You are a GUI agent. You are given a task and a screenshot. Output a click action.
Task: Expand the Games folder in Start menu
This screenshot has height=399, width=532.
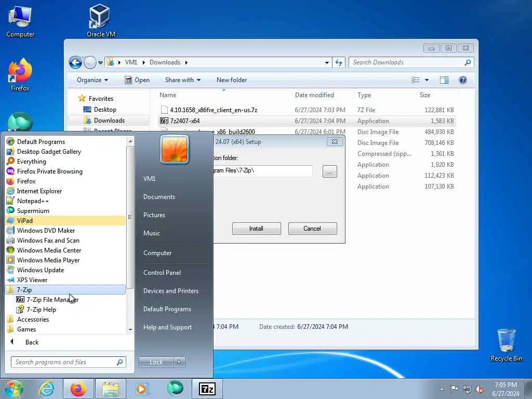coord(26,329)
